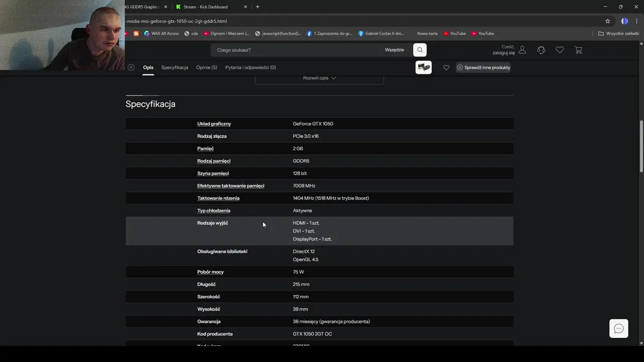Open the headset contact icon
644x362 pixels.
coord(541,50)
